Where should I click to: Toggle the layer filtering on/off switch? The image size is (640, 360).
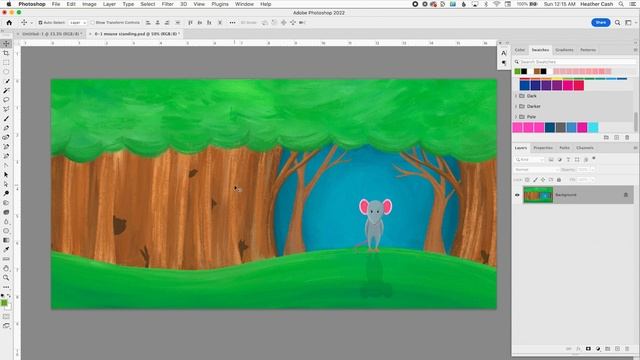point(594,158)
